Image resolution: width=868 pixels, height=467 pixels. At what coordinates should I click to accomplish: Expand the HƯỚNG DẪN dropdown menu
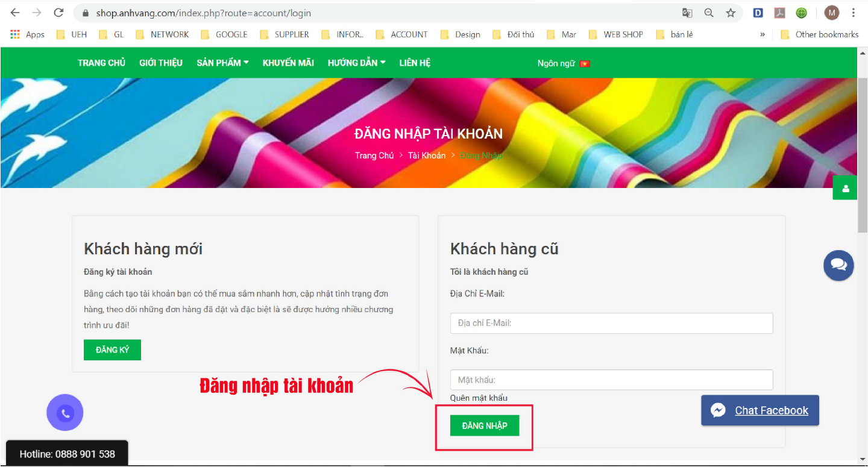coord(356,63)
